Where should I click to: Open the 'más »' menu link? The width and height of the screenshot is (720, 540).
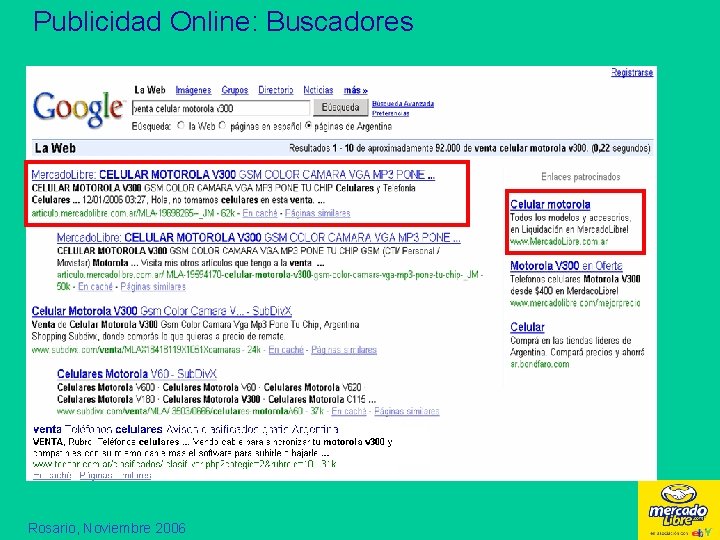point(356,90)
